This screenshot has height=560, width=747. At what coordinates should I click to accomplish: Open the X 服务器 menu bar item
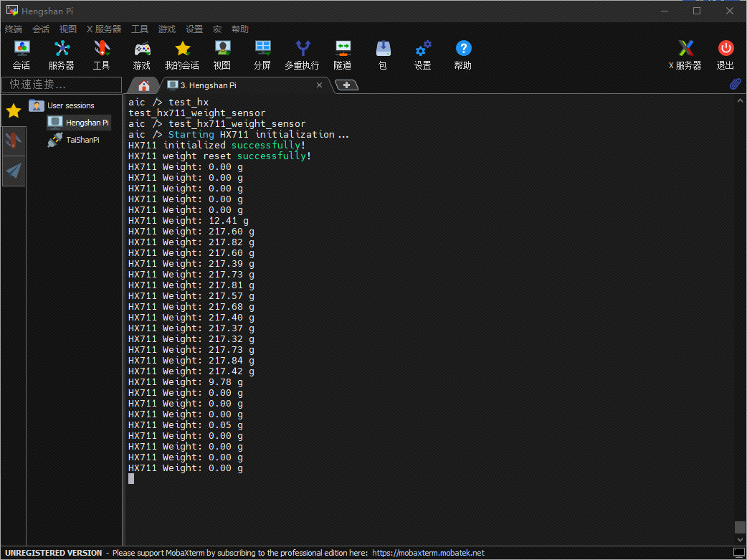tap(104, 29)
